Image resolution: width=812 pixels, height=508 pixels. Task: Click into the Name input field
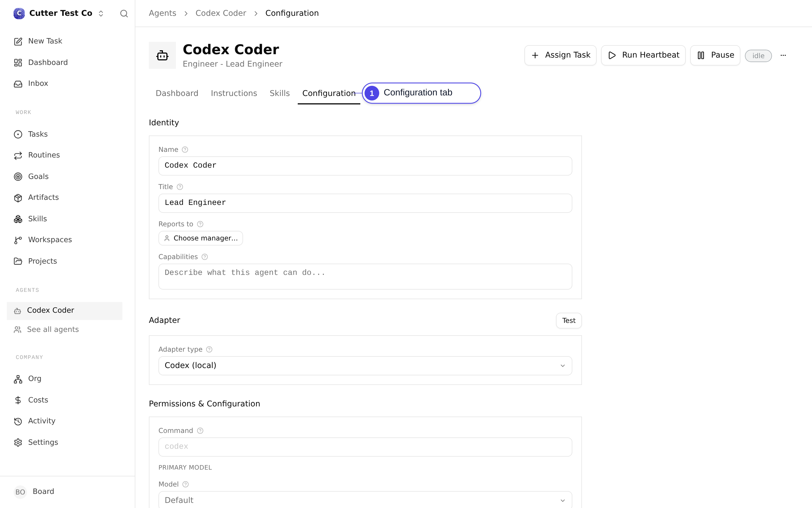point(365,166)
